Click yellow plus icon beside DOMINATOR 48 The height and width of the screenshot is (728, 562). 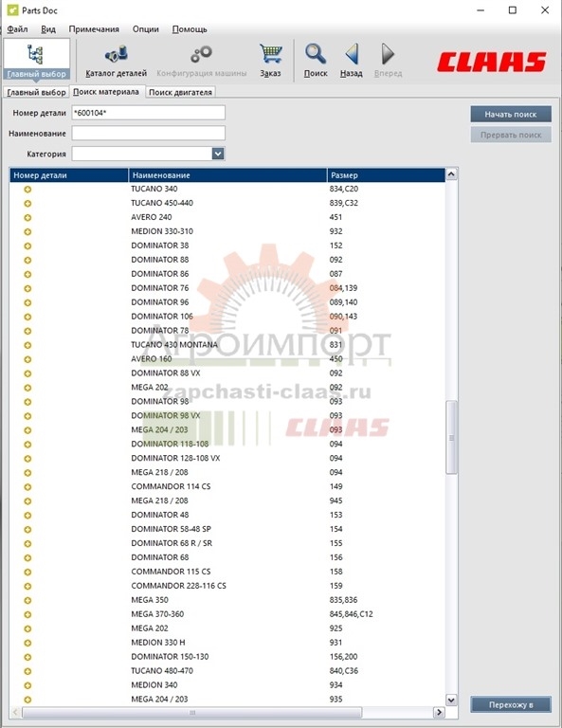pyautogui.click(x=27, y=516)
